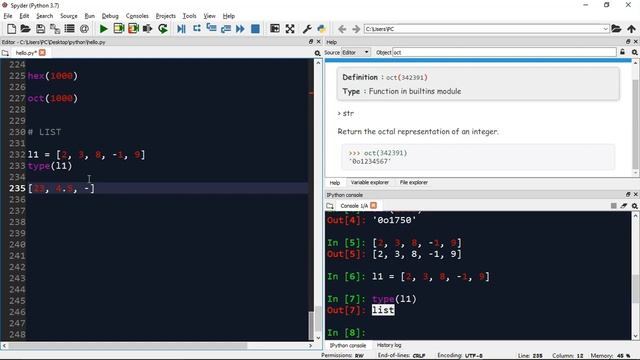Go forward to next directory
The image size is (640, 360).
(356, 29)
